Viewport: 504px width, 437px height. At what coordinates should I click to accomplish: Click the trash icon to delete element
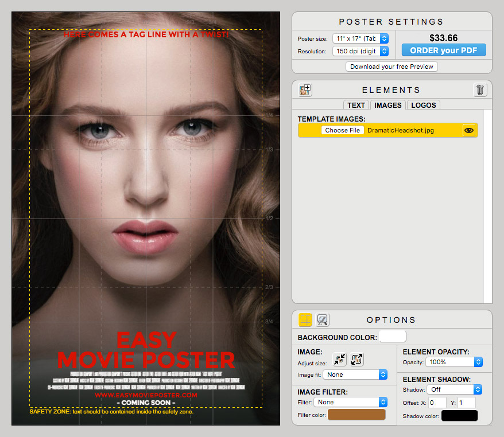pyautogui.click(x=480, y=90)
